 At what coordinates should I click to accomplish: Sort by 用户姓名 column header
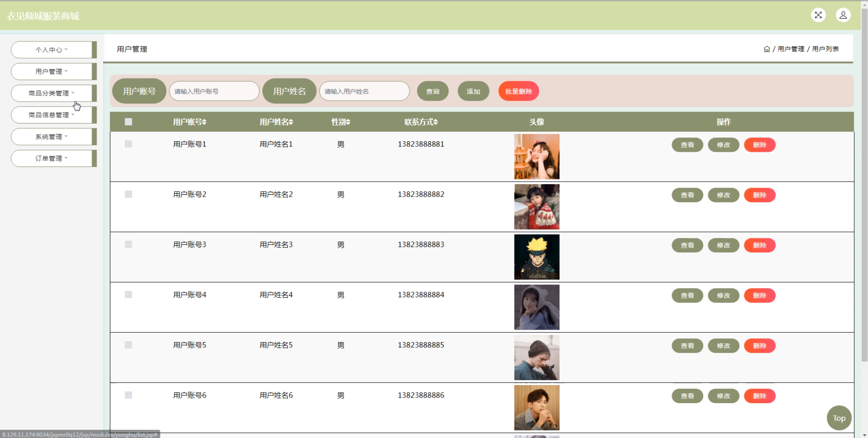point(276,122)
